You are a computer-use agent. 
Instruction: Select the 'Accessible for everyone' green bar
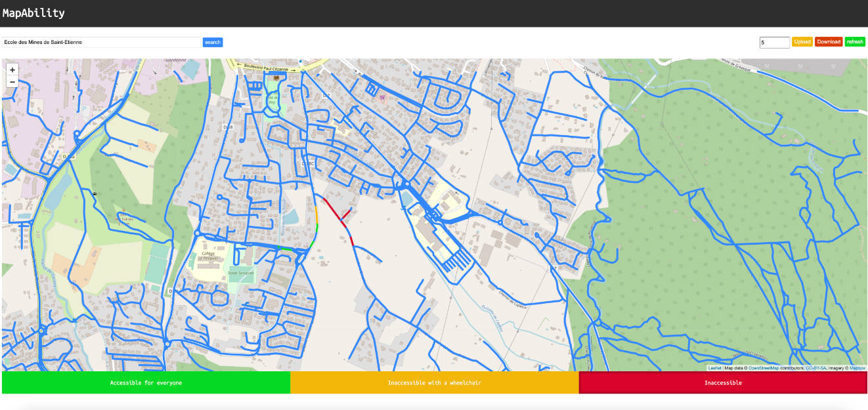click(146, 382)
